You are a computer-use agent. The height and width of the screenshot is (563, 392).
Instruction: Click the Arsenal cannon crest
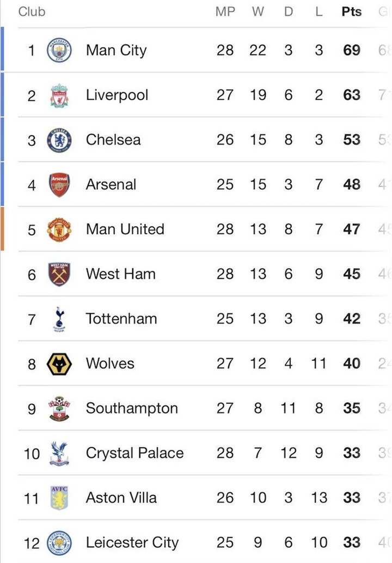coord(59,185)
